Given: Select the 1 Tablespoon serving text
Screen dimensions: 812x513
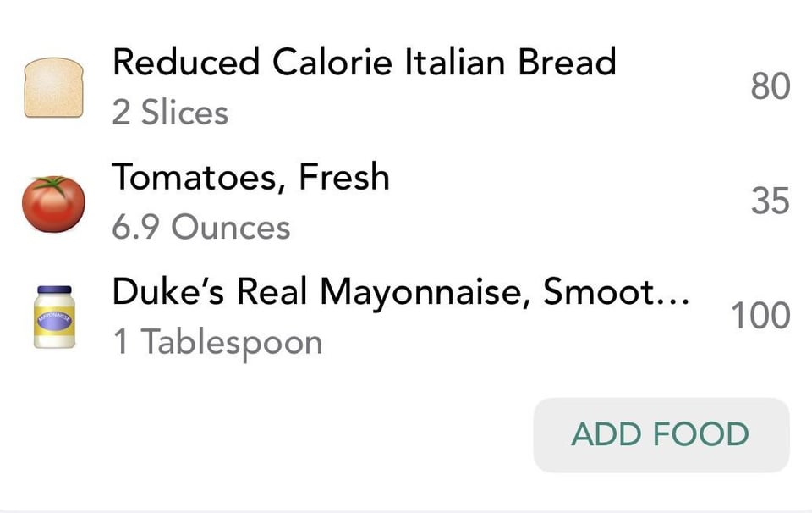Looking at the screenshot, I should (x=217, y=343).
